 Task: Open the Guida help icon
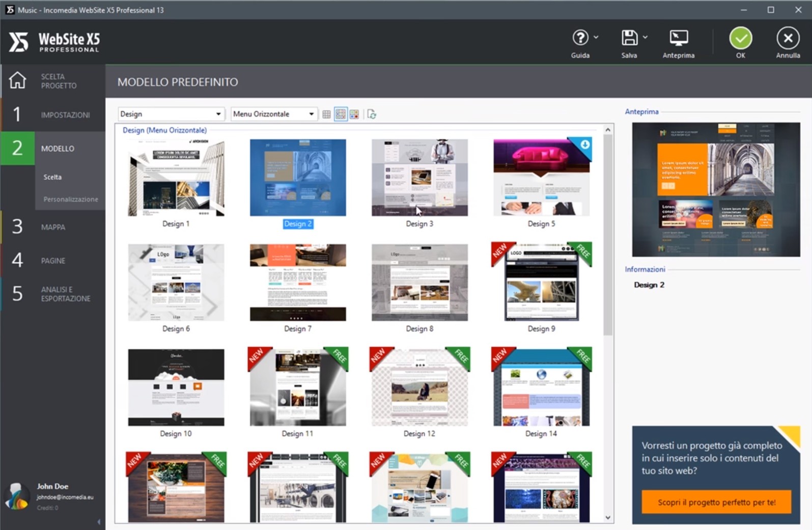click(580, 39)
